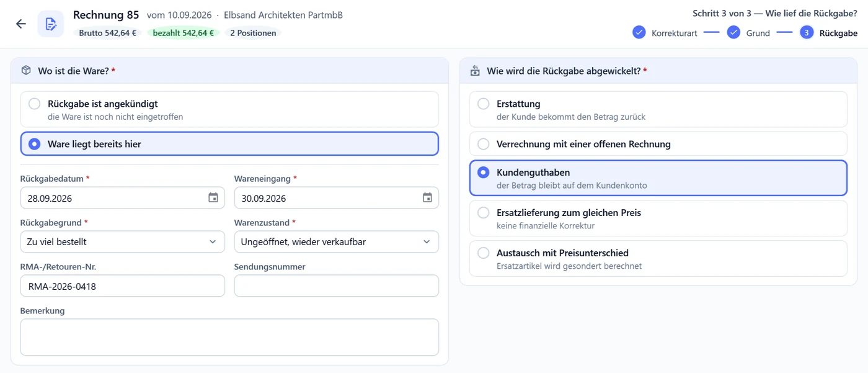Click 'die Ware ist noch nicht eingetroffen' hint

[115, 117]
